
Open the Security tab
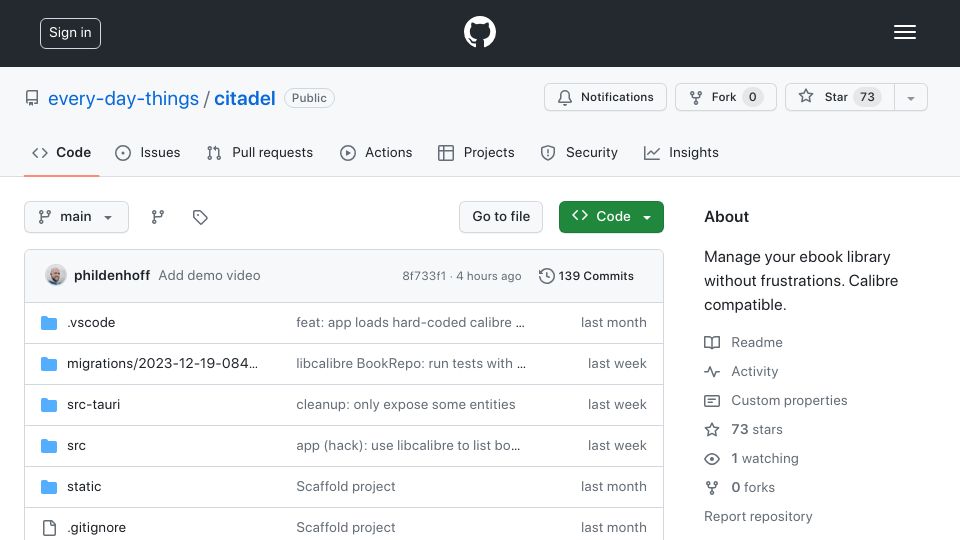(x=579, y=152)
